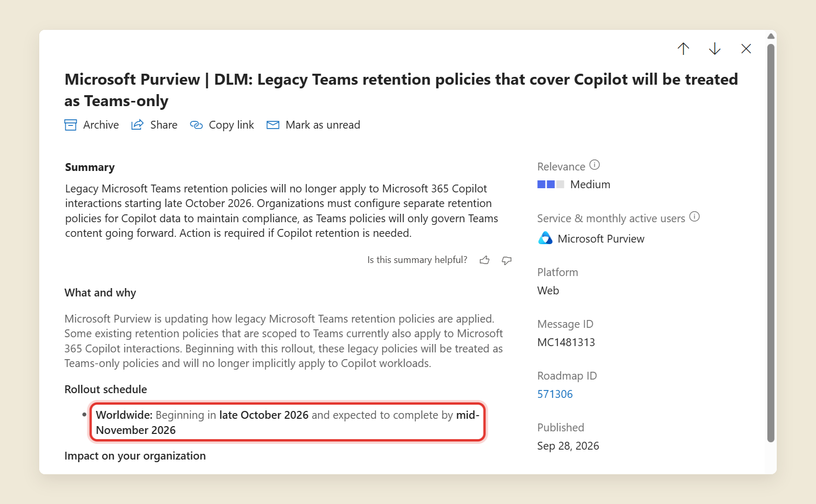
Task: Click the Worldwide rollout bullet text
Action: pos(288,422)
